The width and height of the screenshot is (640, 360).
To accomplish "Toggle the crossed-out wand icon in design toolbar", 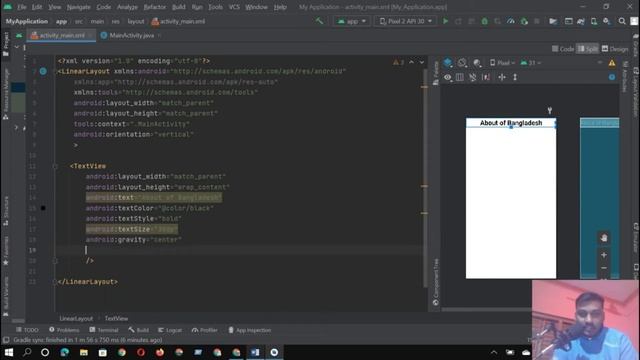I will point(473,77).
